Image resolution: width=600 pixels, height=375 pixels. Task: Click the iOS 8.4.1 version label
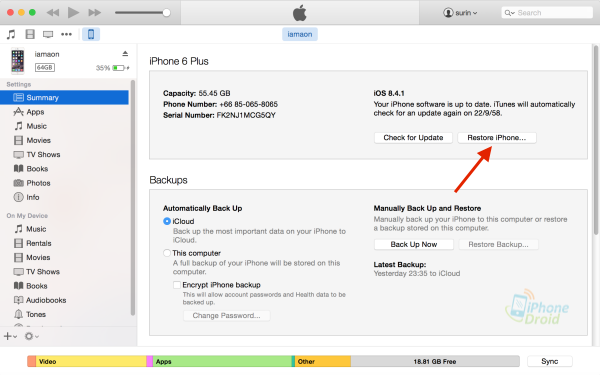click(389, 93)
